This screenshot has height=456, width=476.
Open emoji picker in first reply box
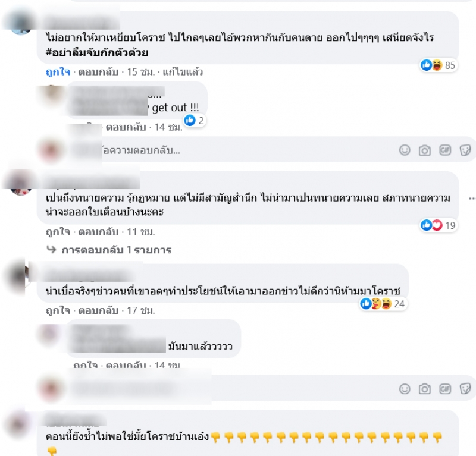(x=405, y=150)
